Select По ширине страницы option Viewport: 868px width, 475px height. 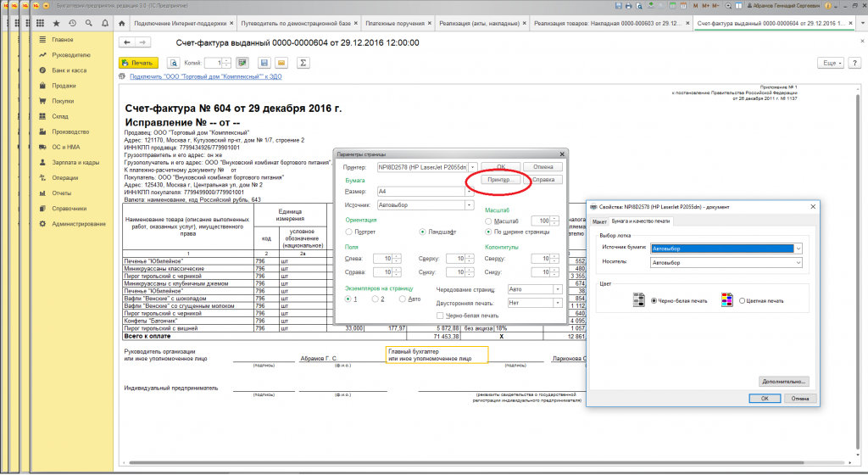coord(488,232)
